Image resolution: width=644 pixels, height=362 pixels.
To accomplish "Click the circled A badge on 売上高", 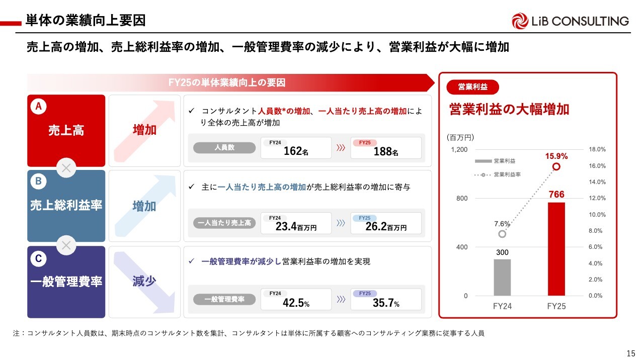I will pyautogui.click(x=38, y=107).
